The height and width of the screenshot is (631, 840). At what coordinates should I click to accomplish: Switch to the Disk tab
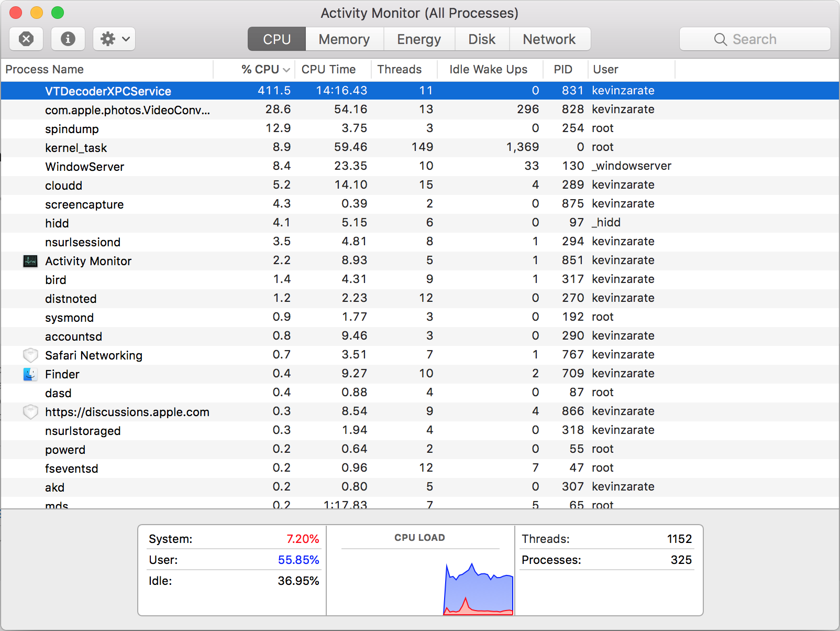click(481, 38)
